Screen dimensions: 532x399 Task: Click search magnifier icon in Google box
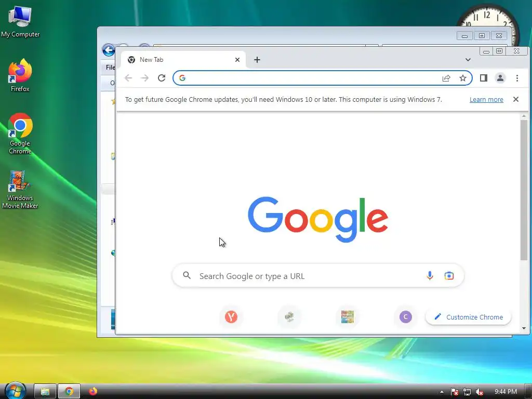pos(187,275)
